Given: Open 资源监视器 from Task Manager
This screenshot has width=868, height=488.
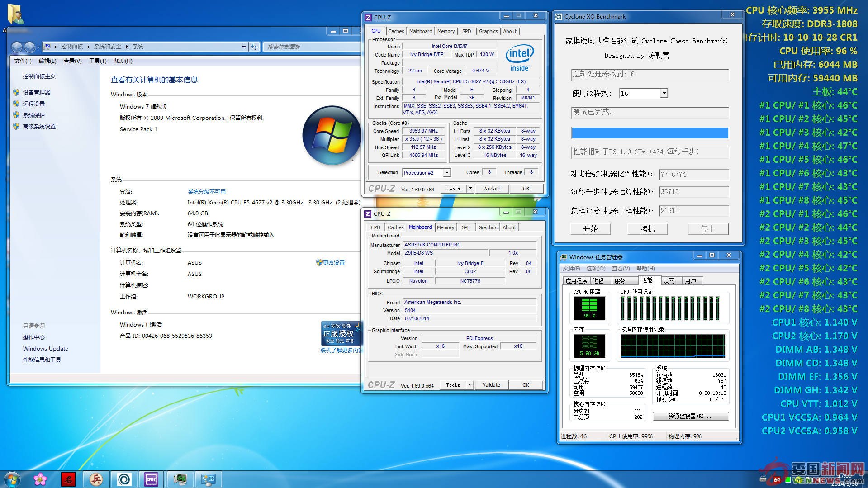Looking at the screenshot, I should [x=690, y=416].
